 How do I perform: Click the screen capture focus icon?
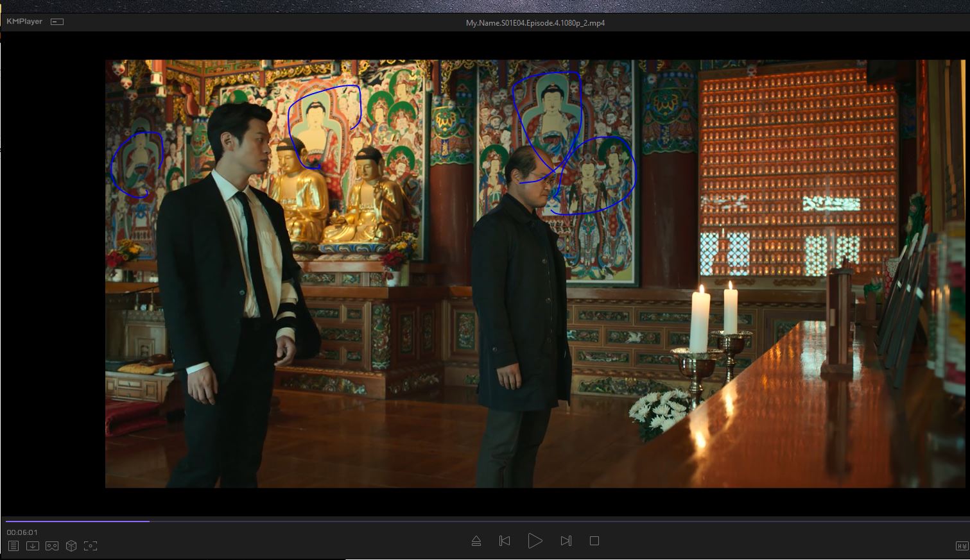pyautogui.click(x=91, y=546)
